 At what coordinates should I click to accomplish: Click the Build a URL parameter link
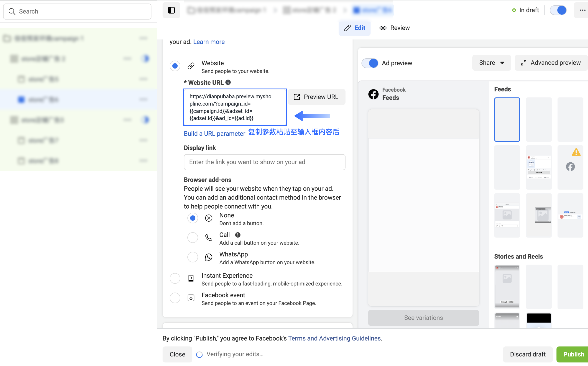[214, 134]
